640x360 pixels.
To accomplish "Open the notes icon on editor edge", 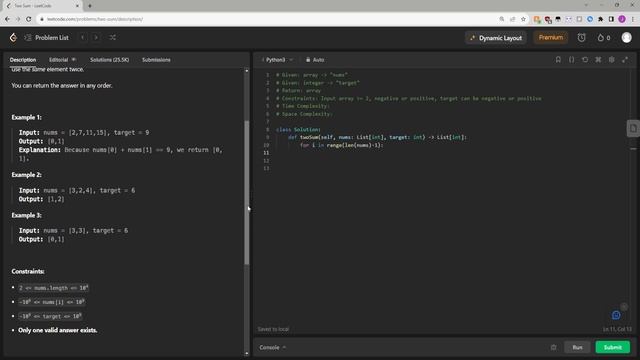I will (633, 128).
